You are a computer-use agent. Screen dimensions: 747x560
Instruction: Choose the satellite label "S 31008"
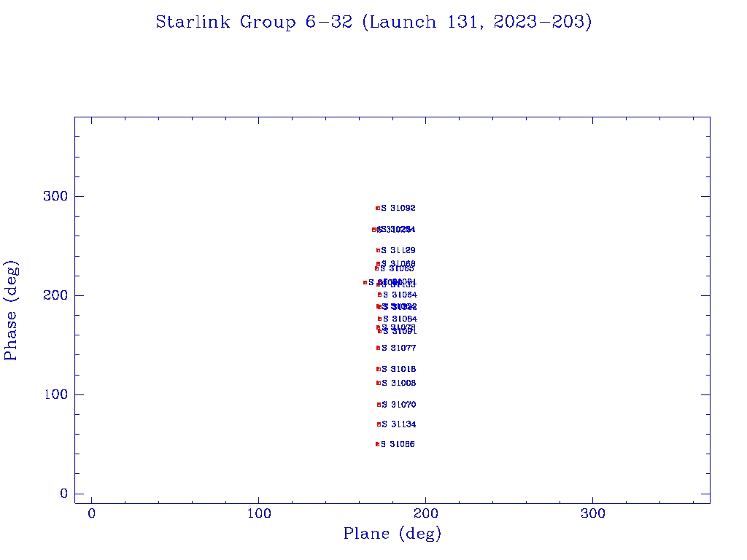(399, 383)
